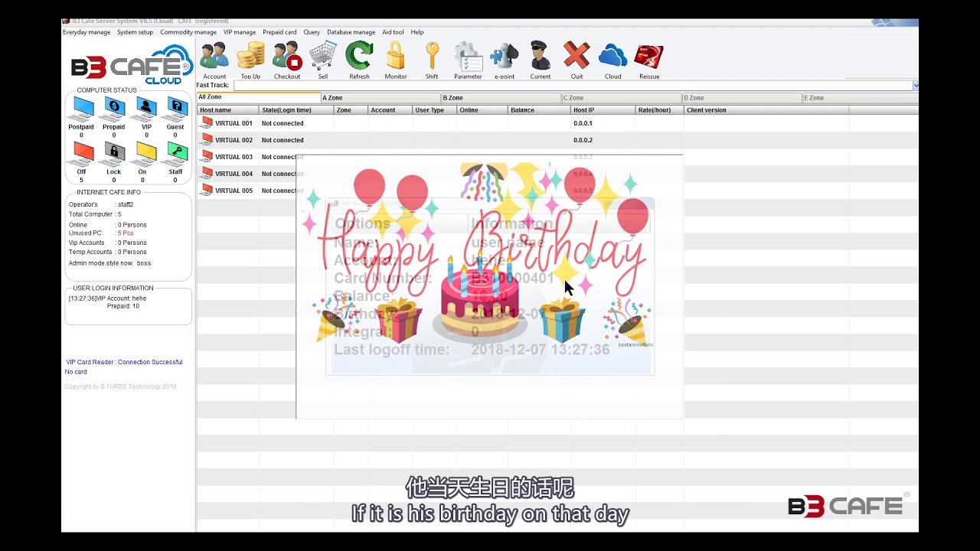Open the VIP manage menu
980x551 pixels.
(x=240, y=32)
